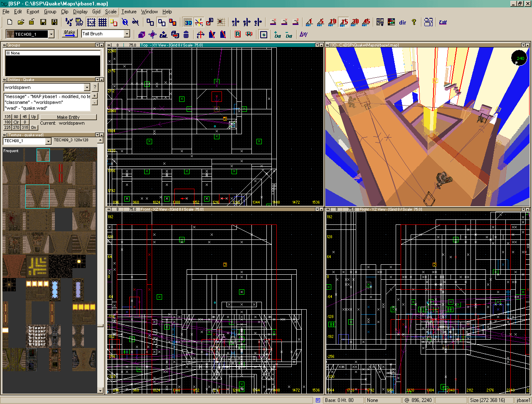This screenshot has width=532, height=404.
Task: Toggle the 3D view toolbar button
Action: pos(188,22)
